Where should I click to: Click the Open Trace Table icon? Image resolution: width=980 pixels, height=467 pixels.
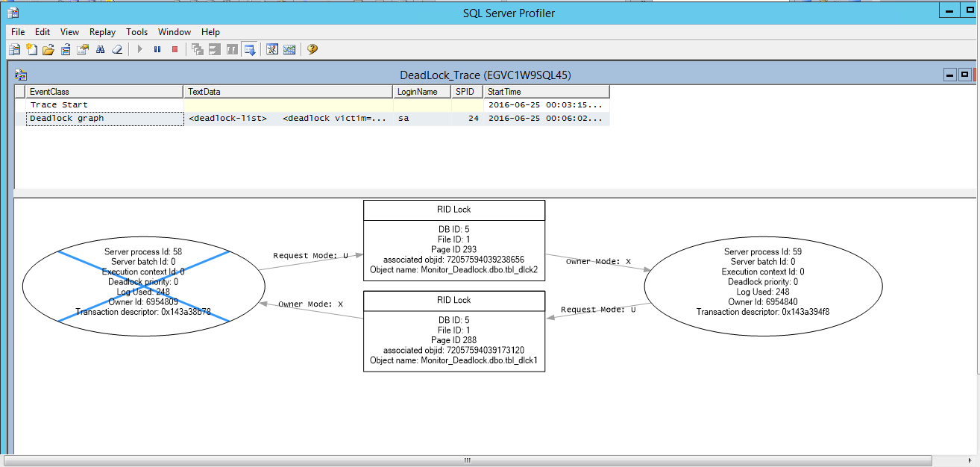coord(66,49)
